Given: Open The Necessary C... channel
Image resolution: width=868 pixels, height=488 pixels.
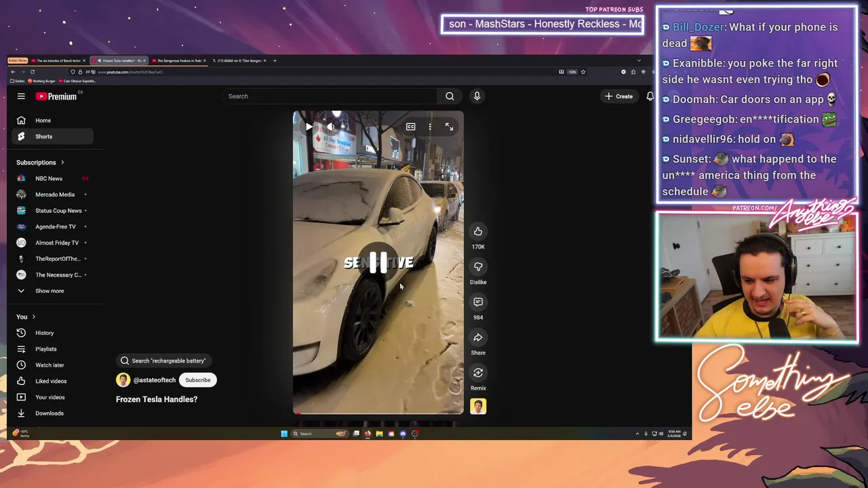Looking at the screenshot, I should pos(53,274).
